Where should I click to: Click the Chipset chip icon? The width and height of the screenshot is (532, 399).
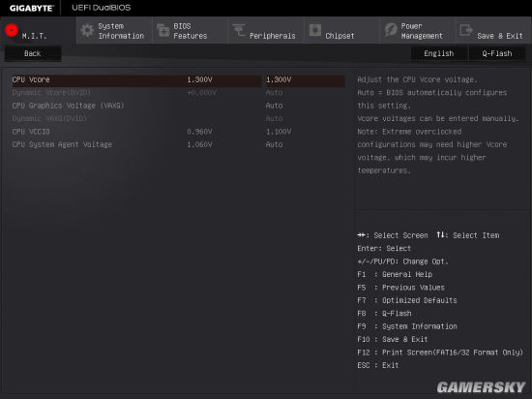click(315, 30)
